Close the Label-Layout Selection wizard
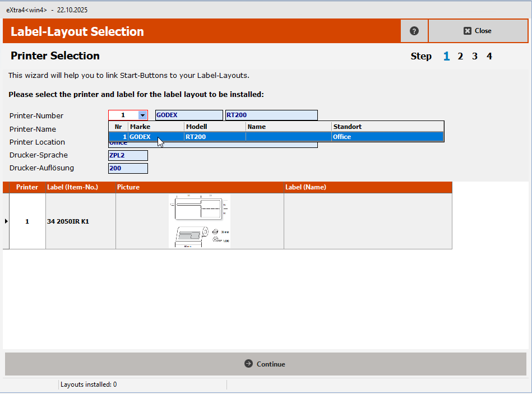Image resolution: width=532 pixels, height=394 pixels. (478, 31)
